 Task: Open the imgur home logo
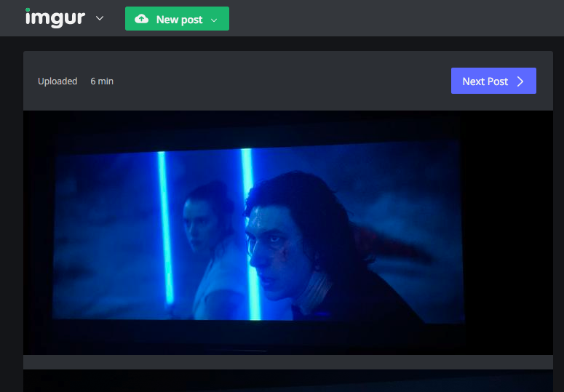pos(55,18)
